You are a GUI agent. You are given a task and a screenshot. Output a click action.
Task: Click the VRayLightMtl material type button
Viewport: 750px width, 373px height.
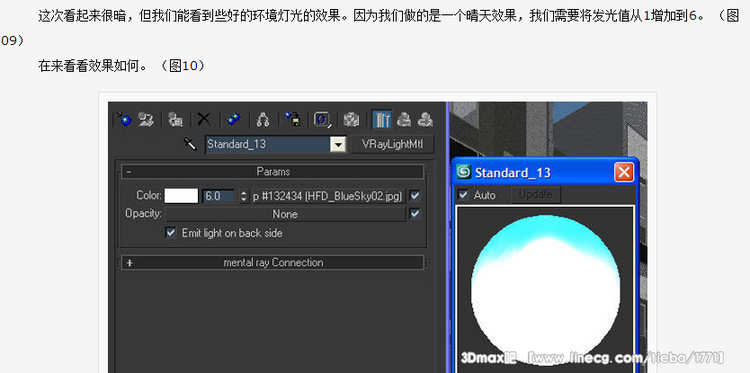pyautogui.click(x=393, y=144)
